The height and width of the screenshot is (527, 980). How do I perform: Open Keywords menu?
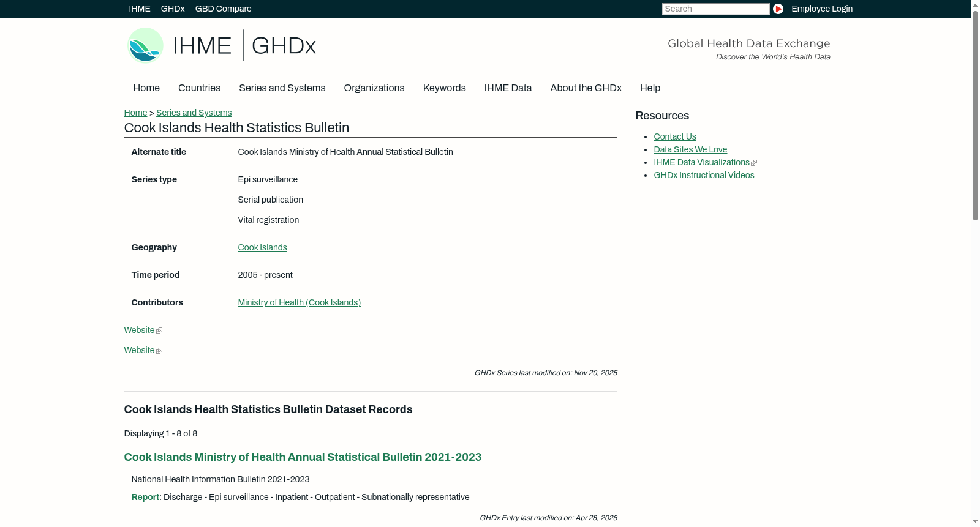[x=445, y=88]
